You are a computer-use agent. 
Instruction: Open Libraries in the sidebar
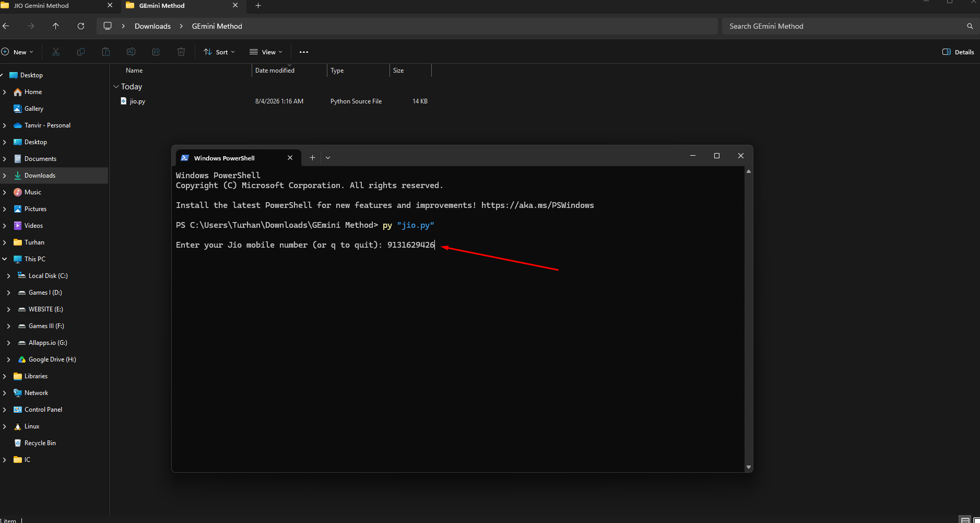36,376
